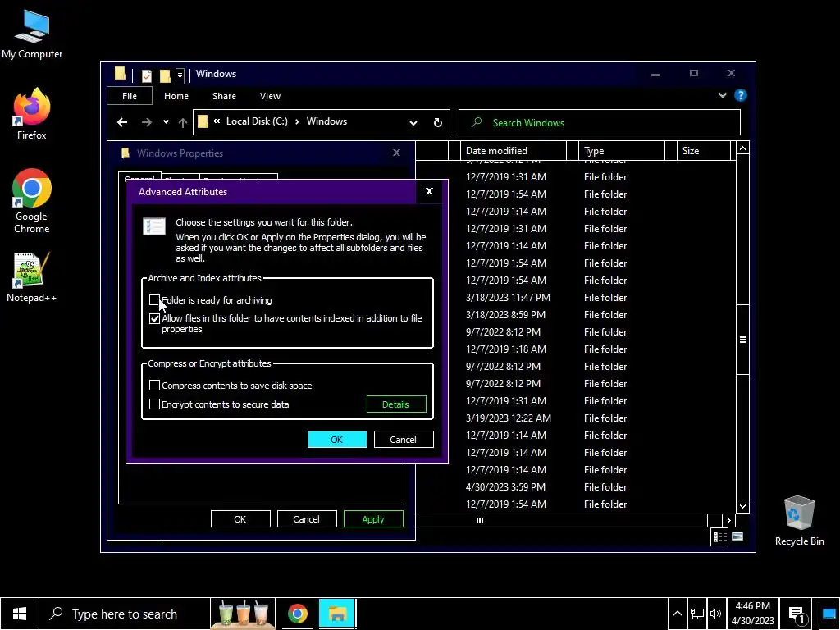This screenshot has width=840, height=630.
Task: Close the Windows Properties dialog
Action: tap(396, 153)
